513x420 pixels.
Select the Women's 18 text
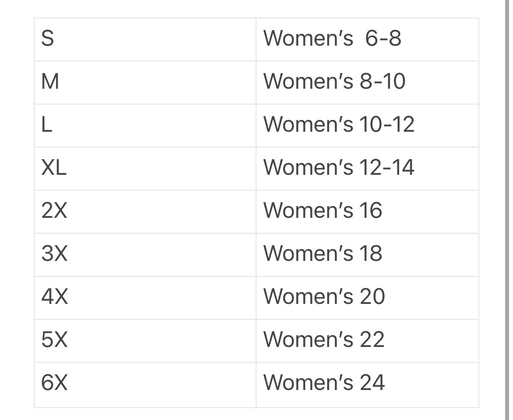(323, 254)
